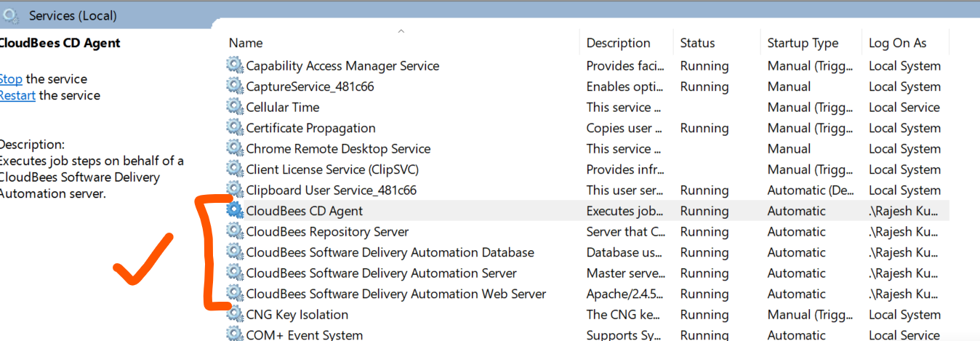Screen dimensions: 980x341
Task: Click the Services (Local) header icon
Action: [x=12, y=15]
